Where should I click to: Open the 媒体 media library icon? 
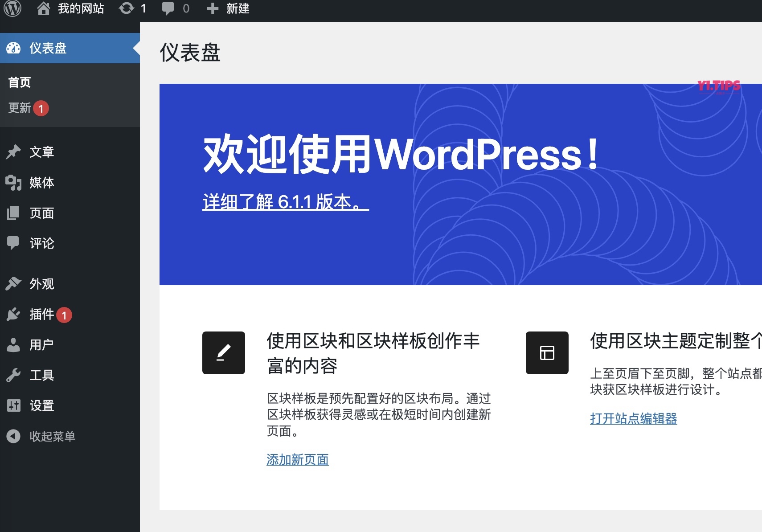click(x=14, y=183)
